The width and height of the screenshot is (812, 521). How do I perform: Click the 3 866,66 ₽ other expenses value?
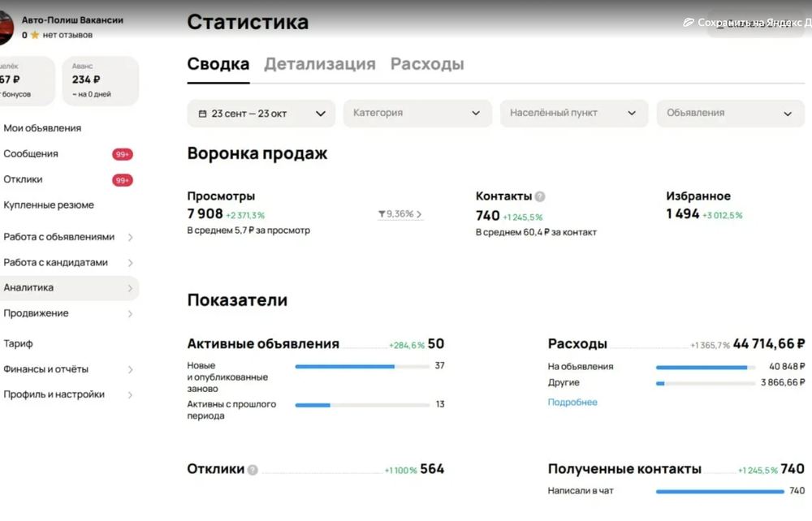pyautogui.click(x=783, y=383)
